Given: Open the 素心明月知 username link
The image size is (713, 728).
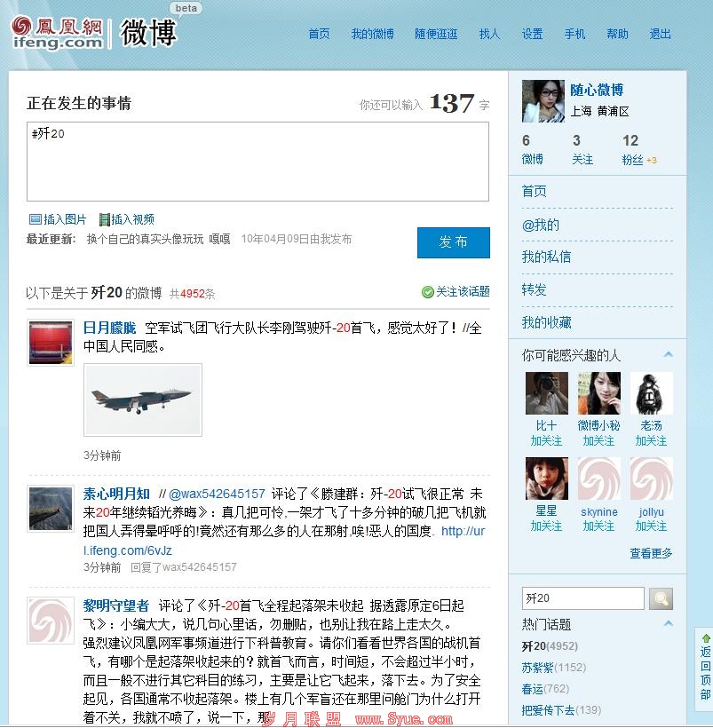Looking at the screenshot, I should pyautogui.click(x=116, y=494).
